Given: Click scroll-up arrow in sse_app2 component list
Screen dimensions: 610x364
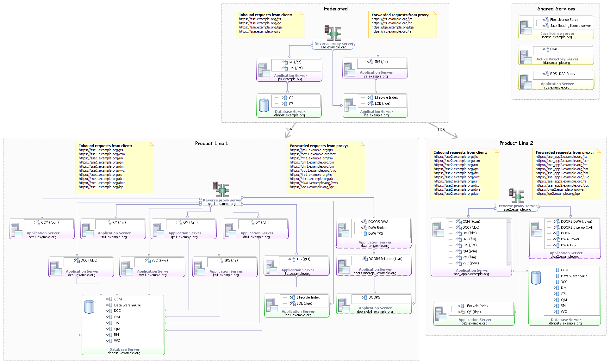Looking at the screenshot, I should [x=509, y=220].
